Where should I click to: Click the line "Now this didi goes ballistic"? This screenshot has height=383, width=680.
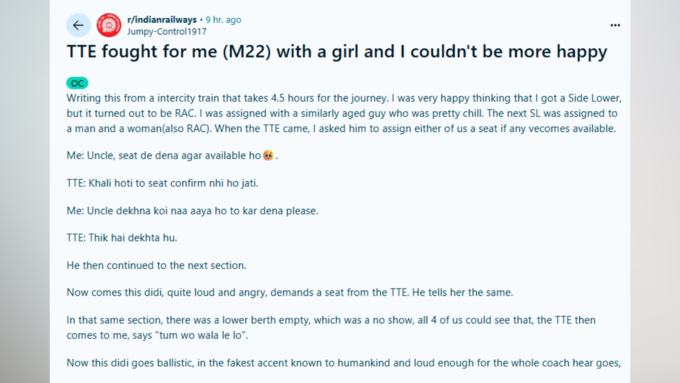[x=343, y=363]
